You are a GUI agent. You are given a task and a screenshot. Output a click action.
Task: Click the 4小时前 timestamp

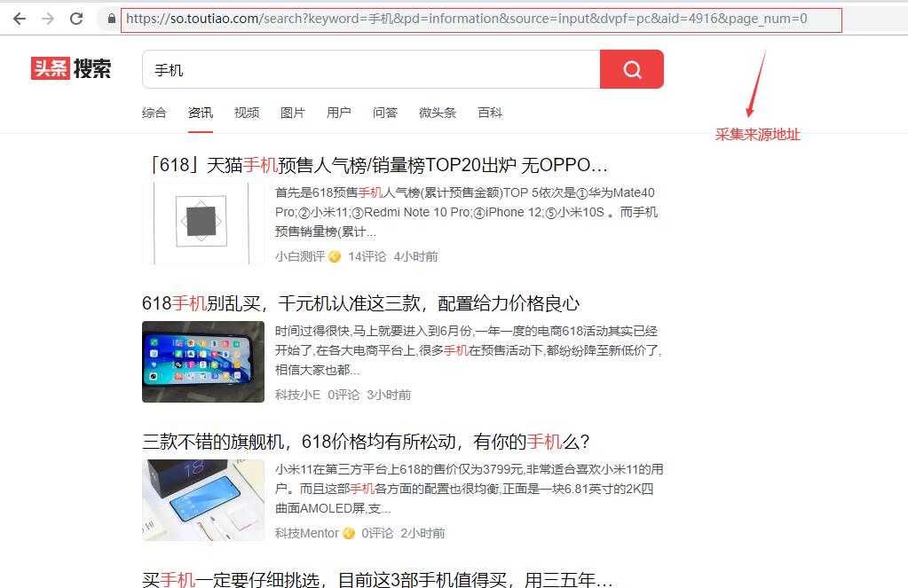pos(415,256)
